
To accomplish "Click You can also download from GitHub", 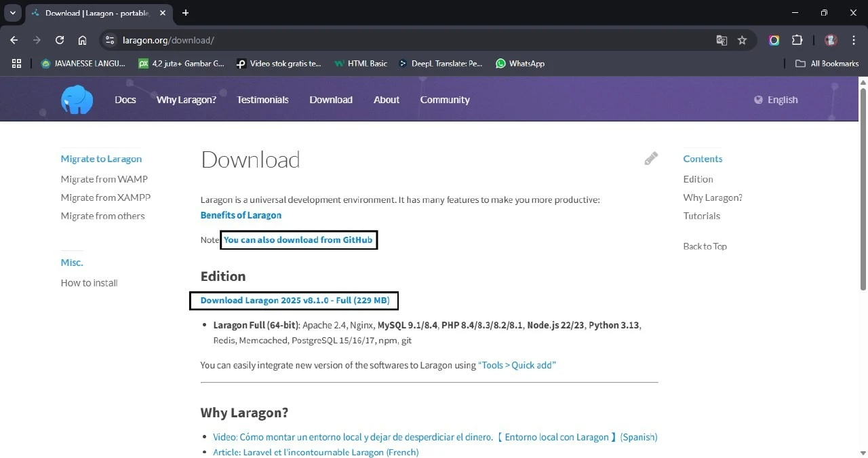I will point(298,240).
